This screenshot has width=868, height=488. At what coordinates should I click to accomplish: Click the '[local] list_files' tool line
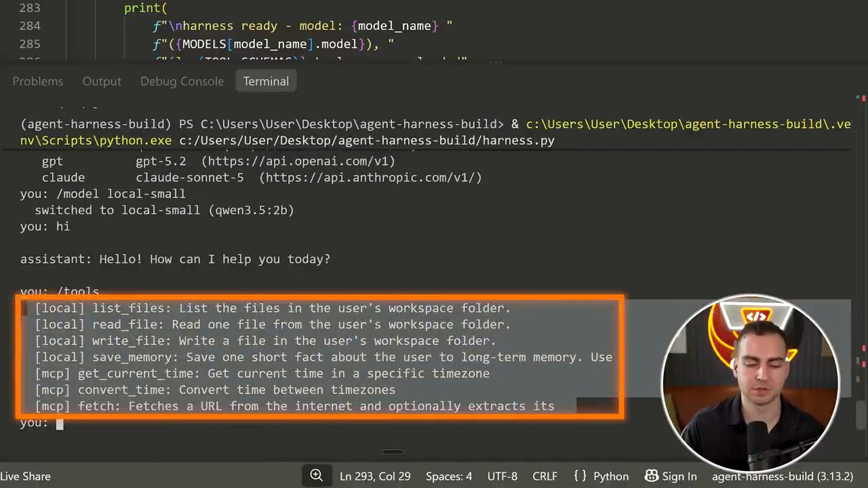tap(273, 308)
